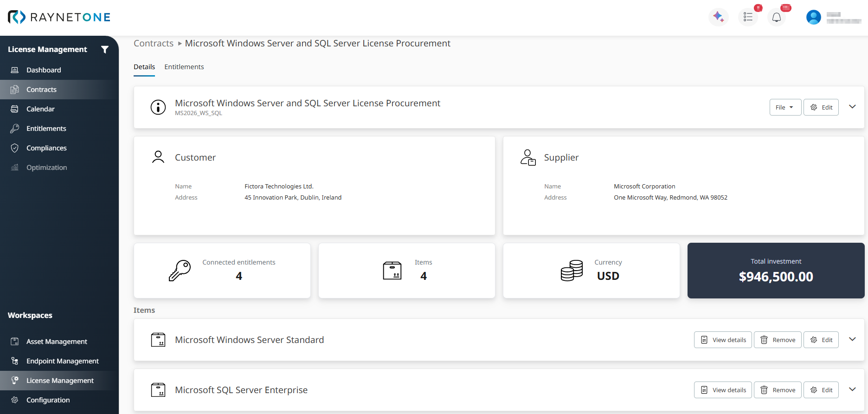Image resolution: width=868 pixels, height=414 pixels.
Task: View details of Windows Server Standard
Action: [x=723, y=340]
